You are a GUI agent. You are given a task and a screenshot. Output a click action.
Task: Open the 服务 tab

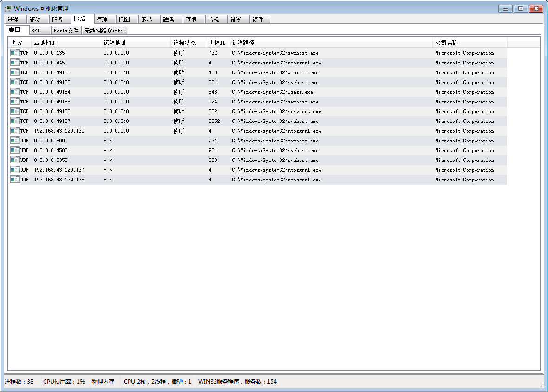coord(57,19)
